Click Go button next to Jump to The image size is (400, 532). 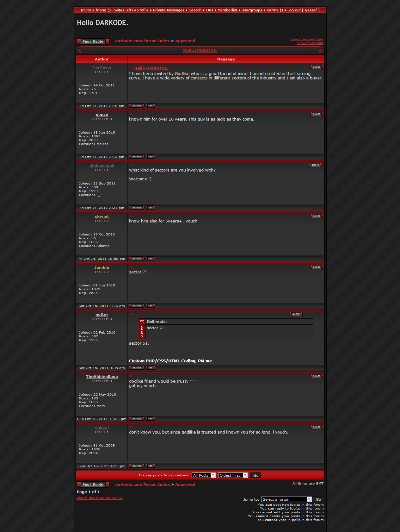tap(318, 499)
